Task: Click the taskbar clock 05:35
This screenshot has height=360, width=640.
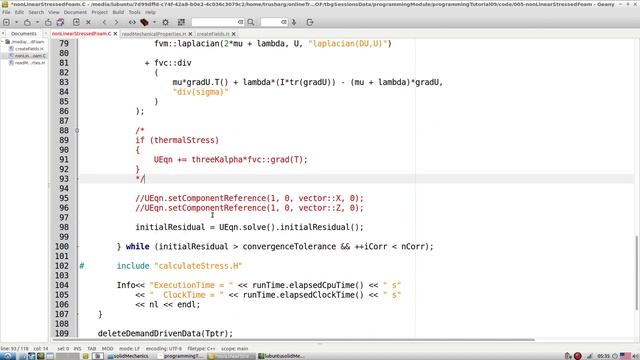Action: [604, 356]
